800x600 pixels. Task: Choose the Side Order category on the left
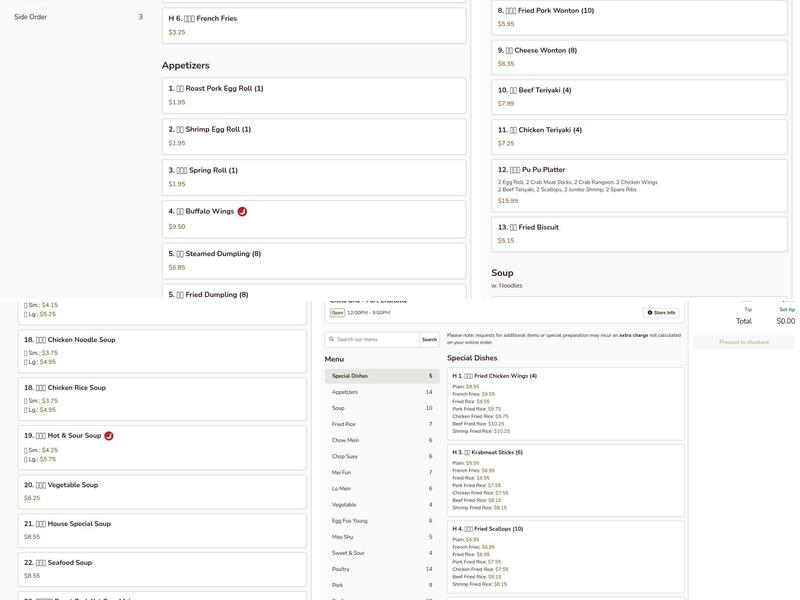[78, 17]
